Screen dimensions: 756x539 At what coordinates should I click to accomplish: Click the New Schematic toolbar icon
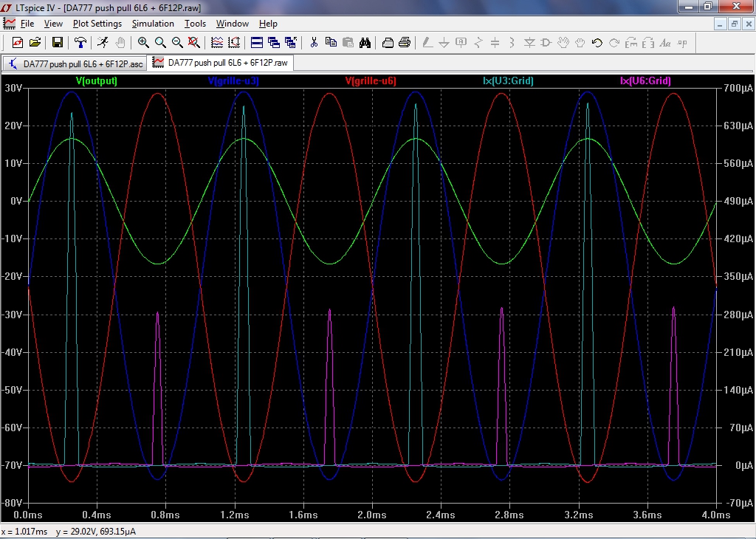(18, 43)
